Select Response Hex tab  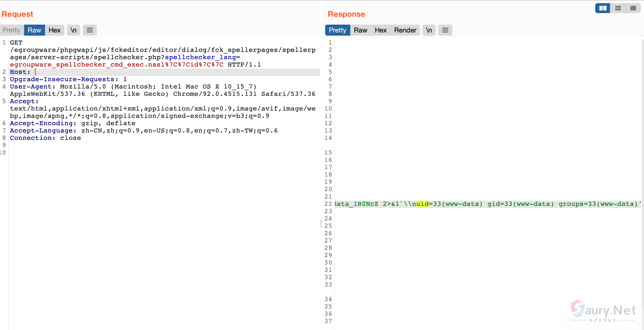click(380, 30)
